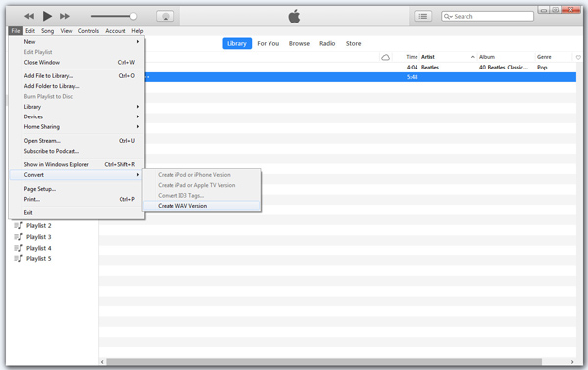Click the scrollbar right arrow
The image size is (588, 370).
pos(572,362)
